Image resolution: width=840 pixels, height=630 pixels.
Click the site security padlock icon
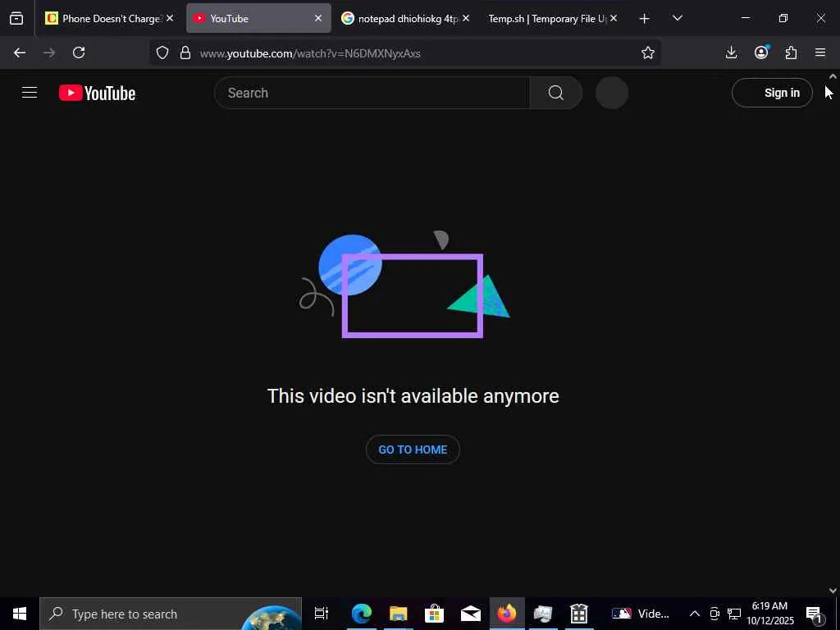[x=185, y=52]
